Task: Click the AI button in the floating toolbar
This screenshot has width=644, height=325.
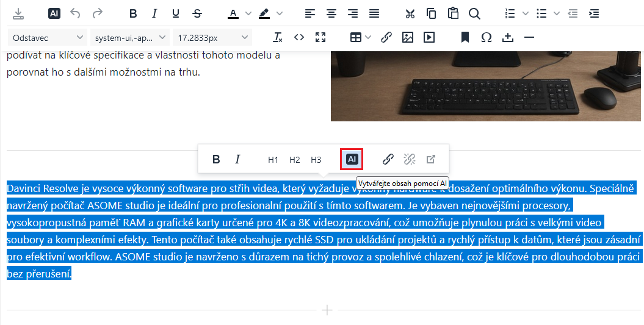Action: pyautogui.click(x=352, y=159)
